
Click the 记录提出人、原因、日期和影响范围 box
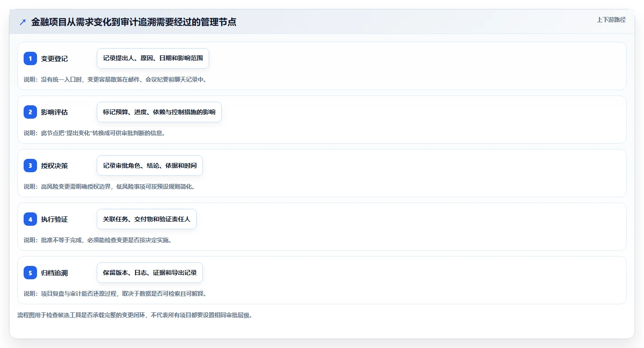[x=153, y=58]
